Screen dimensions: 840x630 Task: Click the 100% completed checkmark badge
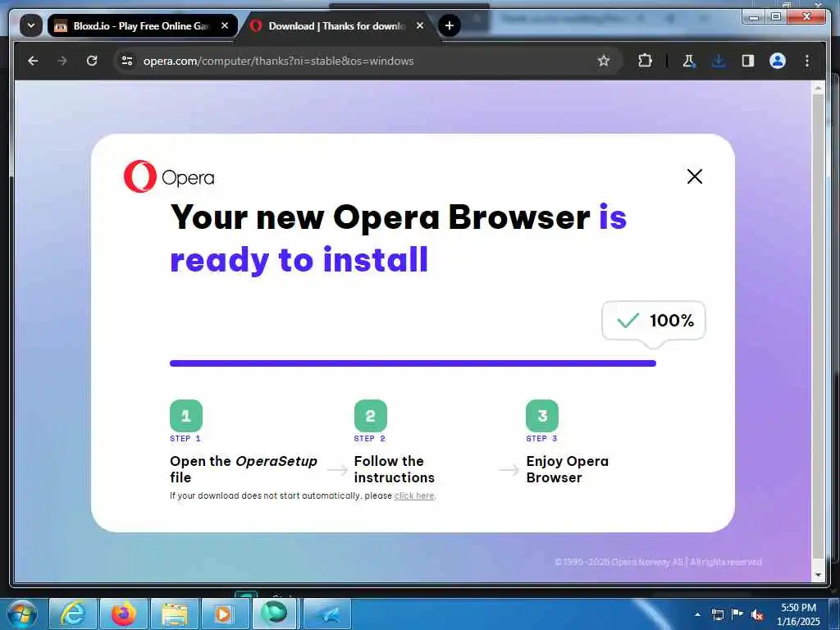coord(654,321)
